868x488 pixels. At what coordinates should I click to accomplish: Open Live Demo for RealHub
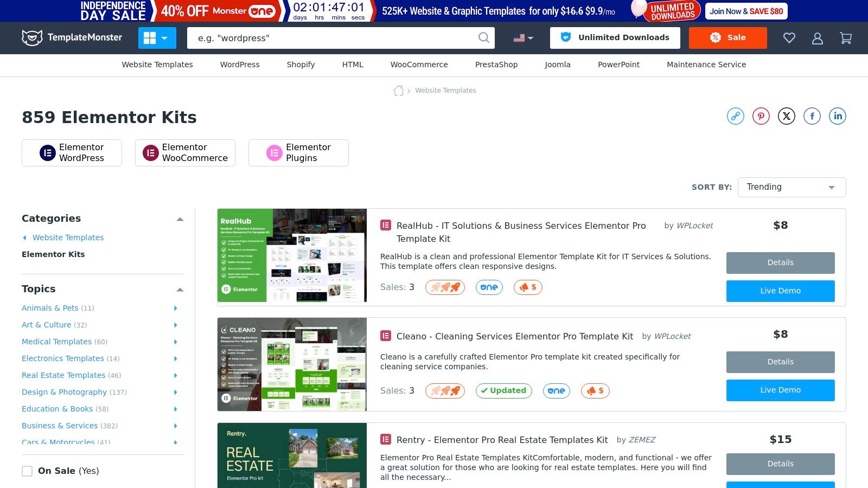tap(780, 291)
